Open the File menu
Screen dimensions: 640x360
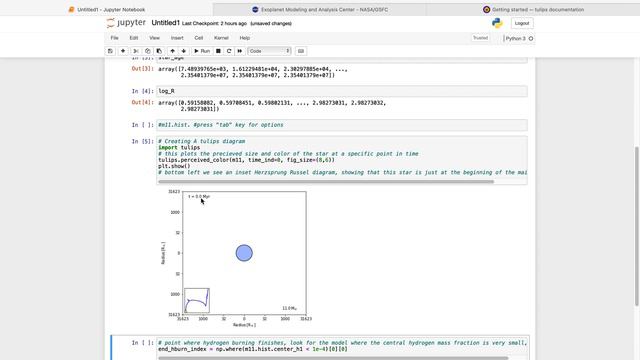(114, 38)
